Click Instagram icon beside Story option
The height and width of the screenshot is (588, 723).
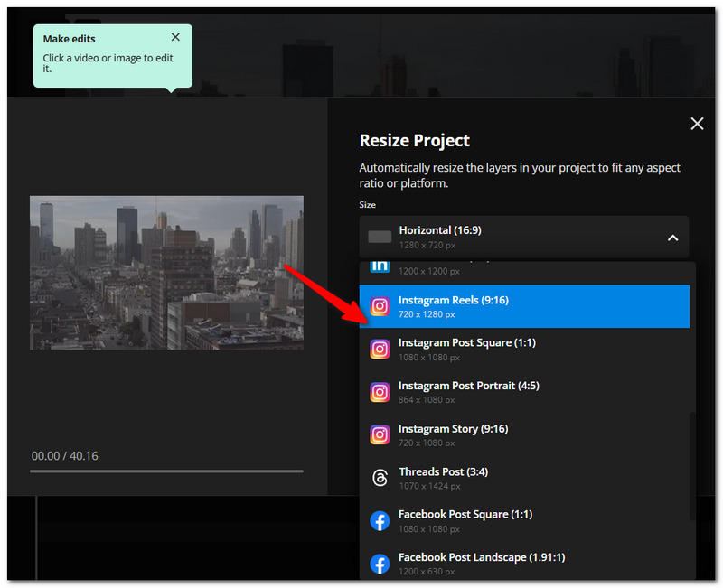(380, 435)
